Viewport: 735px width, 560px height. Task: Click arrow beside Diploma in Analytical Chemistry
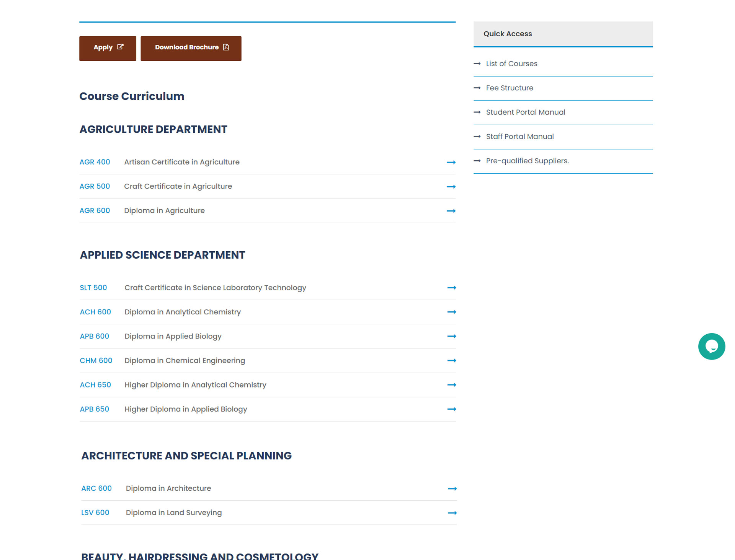pos(451,312)
